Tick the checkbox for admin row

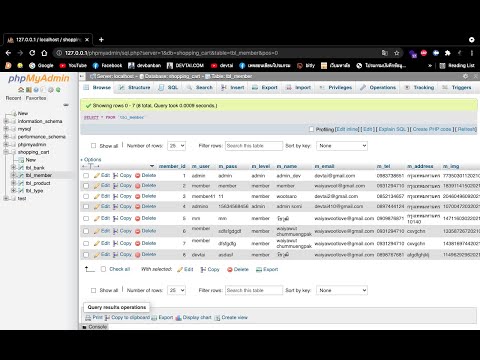coord(86,176)
